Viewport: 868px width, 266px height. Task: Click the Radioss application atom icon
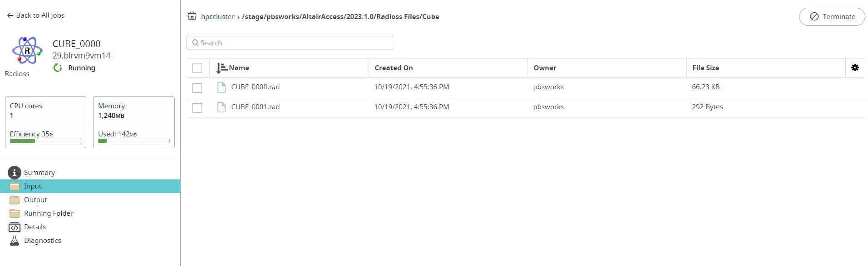[27, 51]
